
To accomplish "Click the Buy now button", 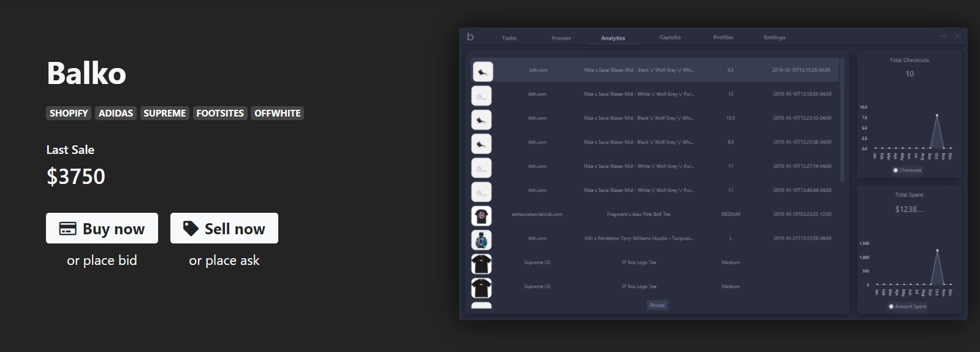I will 102,228.
